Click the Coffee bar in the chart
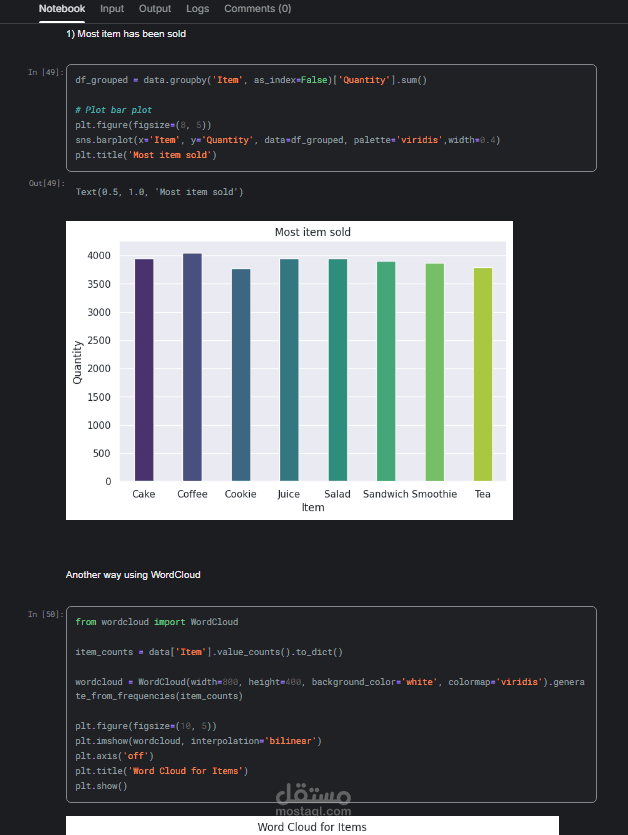The height and width of the screenshot is (835, 628). click(192, 367)
